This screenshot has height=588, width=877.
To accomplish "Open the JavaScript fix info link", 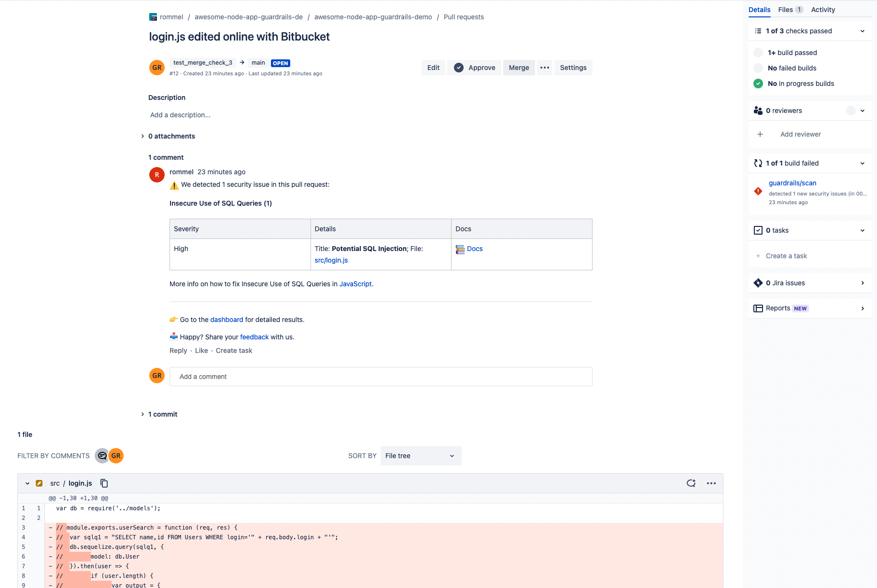I will pyautogui.click(x=355, y=284).
